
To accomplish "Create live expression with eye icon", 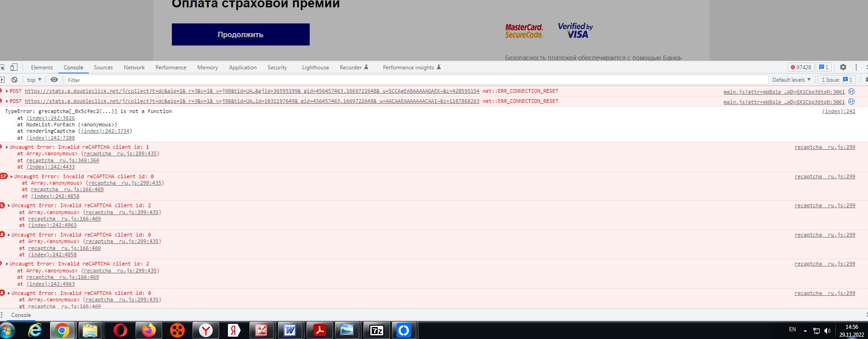I will [54, 79].
